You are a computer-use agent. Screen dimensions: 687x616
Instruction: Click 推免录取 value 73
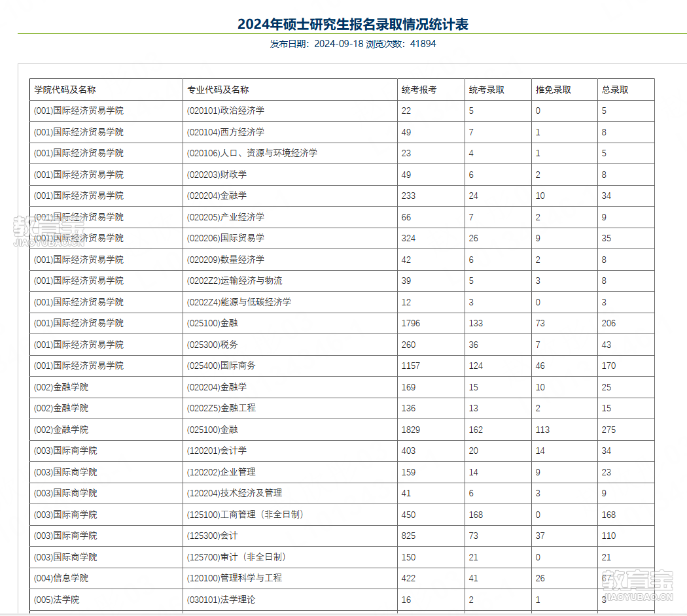click(x=540, y=323)
